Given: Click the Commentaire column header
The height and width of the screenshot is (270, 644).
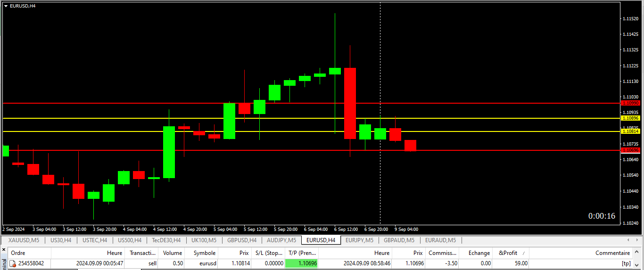Looking at the screenshot, I should (612, 253).
